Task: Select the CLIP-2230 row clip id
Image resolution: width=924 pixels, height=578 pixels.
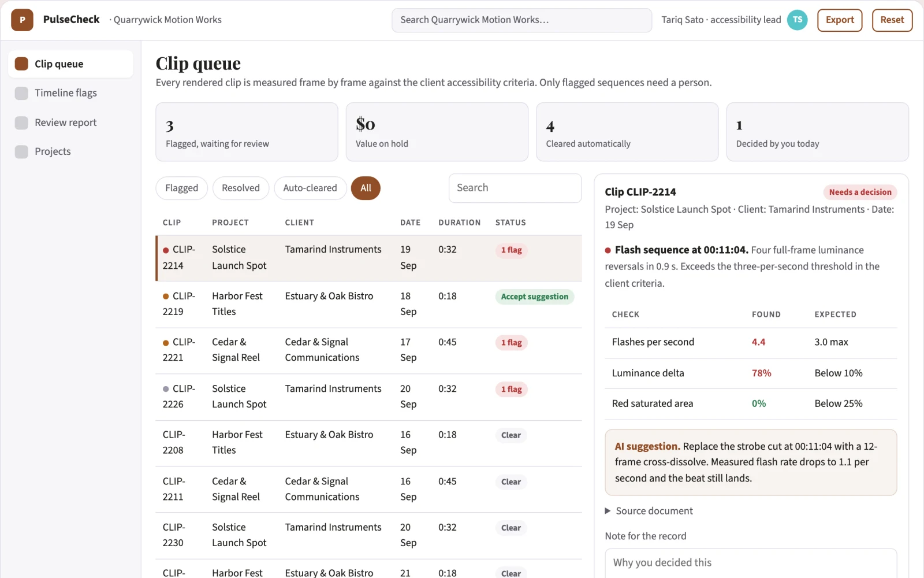Action: point(174,535)
